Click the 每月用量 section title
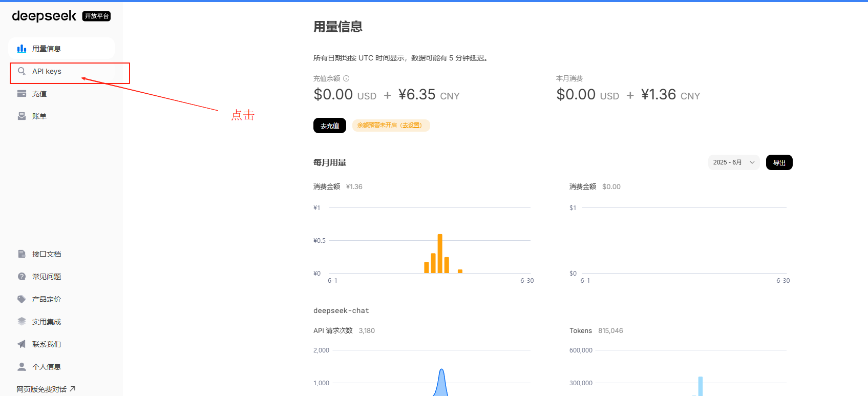 pos(330,162)
